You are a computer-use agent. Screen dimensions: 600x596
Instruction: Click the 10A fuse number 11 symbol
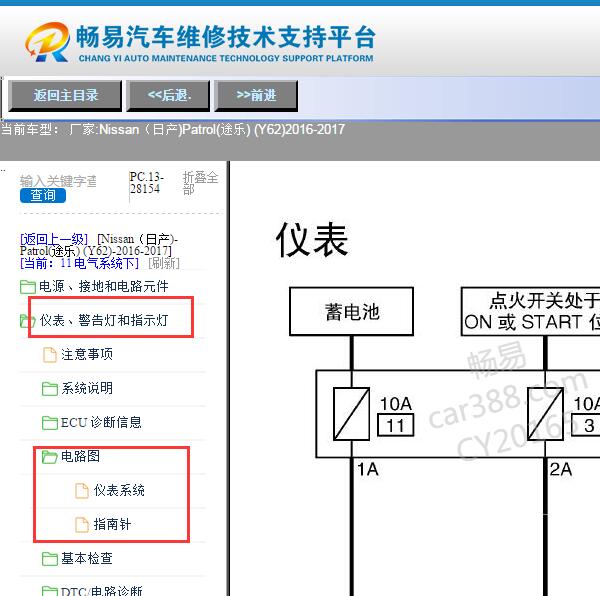coord(351,414)
